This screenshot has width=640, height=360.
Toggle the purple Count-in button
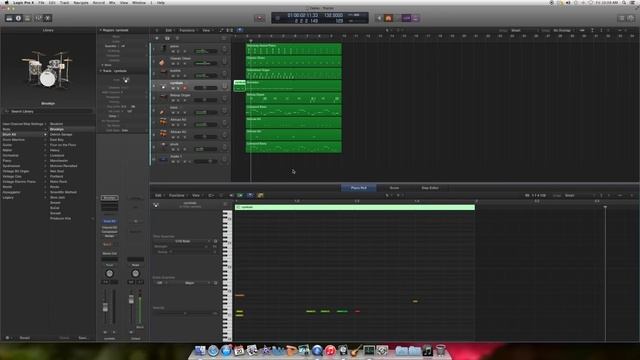click(x=407, y=18)
